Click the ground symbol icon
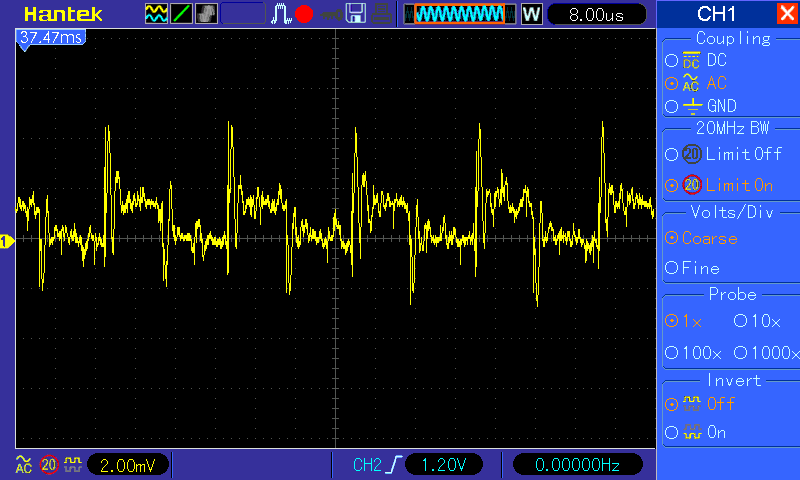800x480 pixels. click(x=692, y=106)
